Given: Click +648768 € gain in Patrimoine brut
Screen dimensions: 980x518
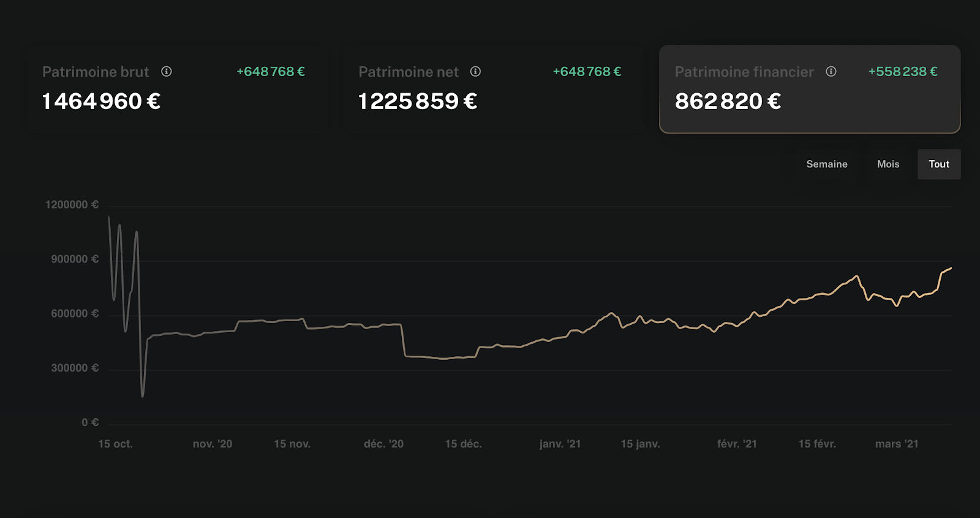Looking at the screenshot, I should click(x=271, y=72).
